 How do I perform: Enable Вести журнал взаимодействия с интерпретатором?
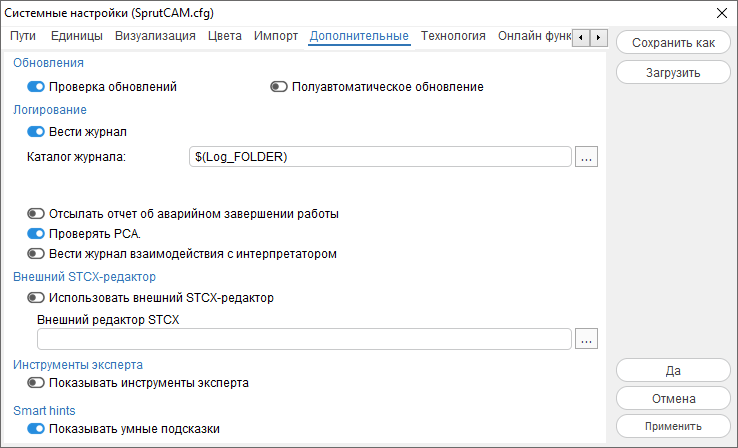coord(36,254)
